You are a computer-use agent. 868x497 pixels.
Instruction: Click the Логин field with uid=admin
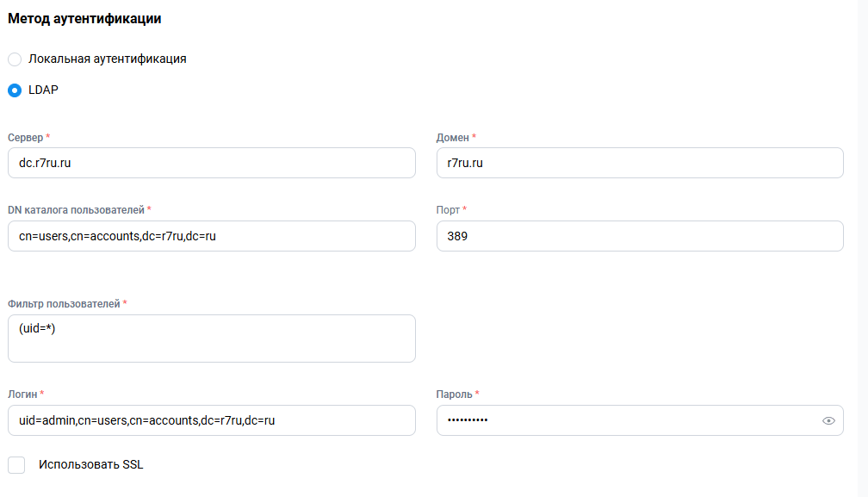212,420
